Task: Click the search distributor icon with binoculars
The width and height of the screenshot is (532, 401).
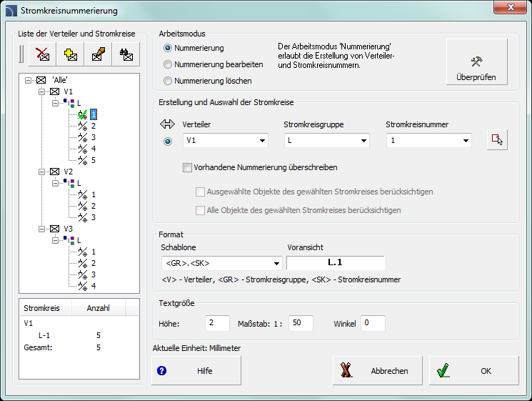Action: coord(126,54)
